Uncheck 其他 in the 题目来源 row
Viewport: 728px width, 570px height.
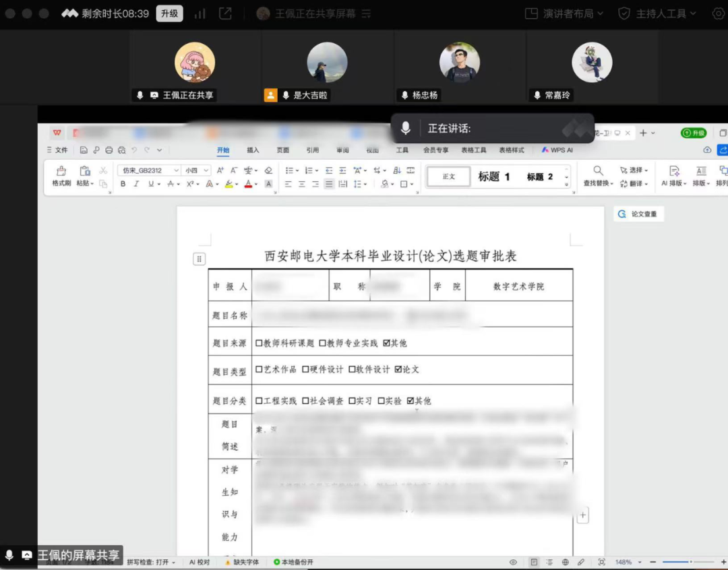click(x=386, y=343)
